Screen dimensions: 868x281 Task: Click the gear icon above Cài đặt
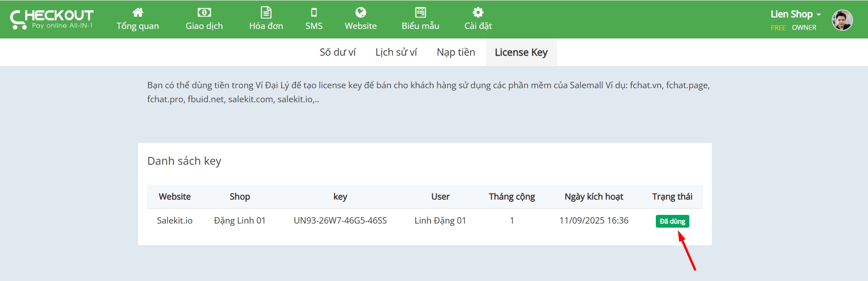[478, 12]
